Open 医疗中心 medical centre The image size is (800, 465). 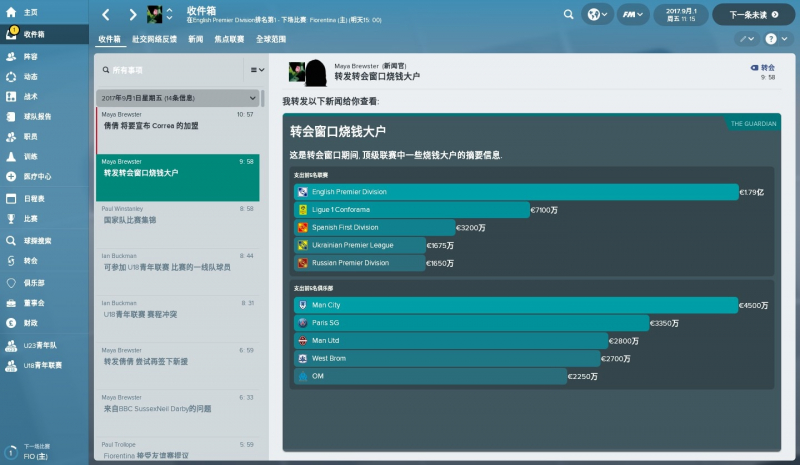pos(37,177)
